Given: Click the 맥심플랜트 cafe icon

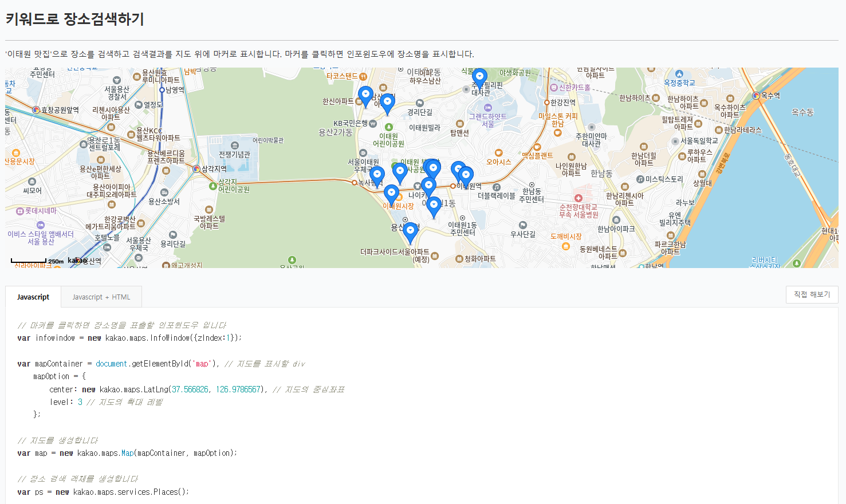Looking at the screenshot, I should pos(537,147).
